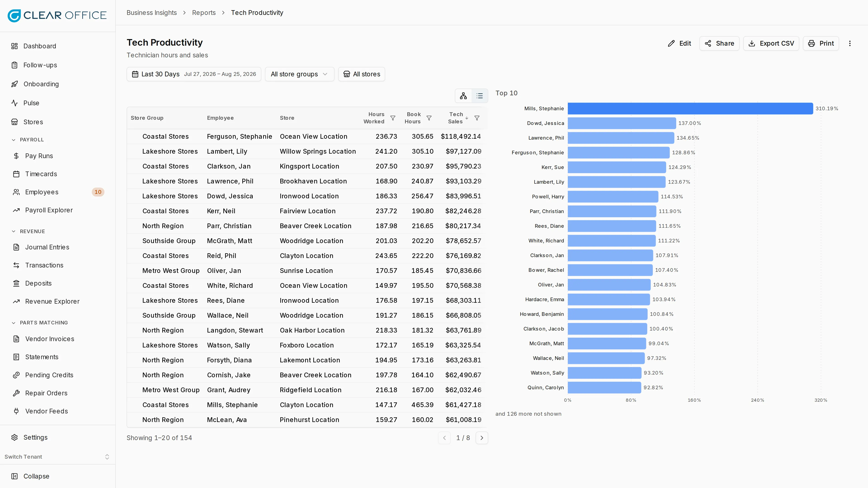Open the All store groups dropdown
Image resolution: width=868 pixels, height=488 pixels.
tap(299, 74)
